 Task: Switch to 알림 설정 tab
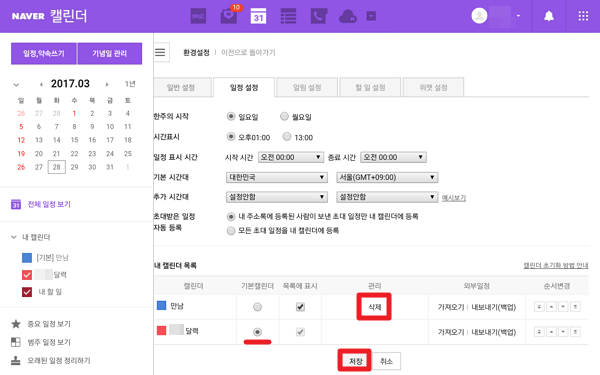[x=307, y=87]
